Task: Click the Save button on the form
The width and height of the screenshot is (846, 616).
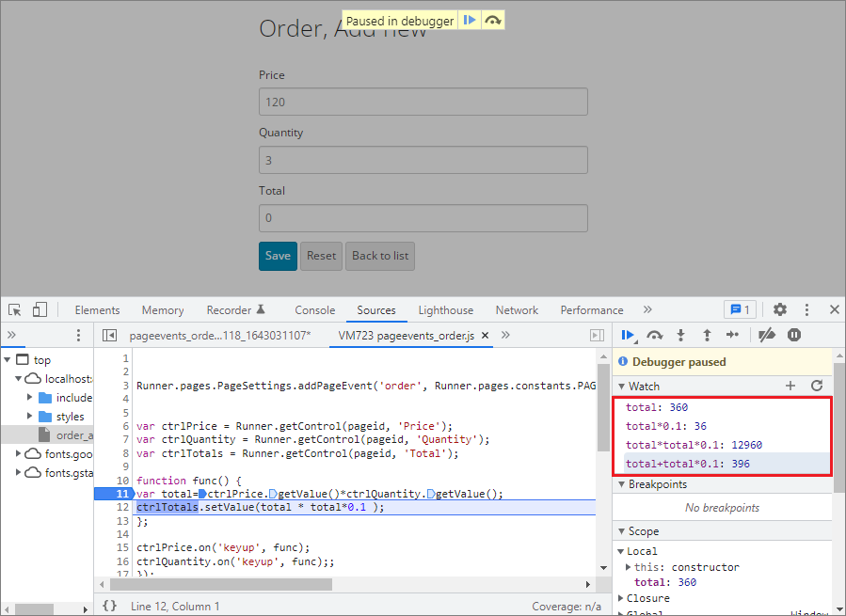Action: point(277,256)
